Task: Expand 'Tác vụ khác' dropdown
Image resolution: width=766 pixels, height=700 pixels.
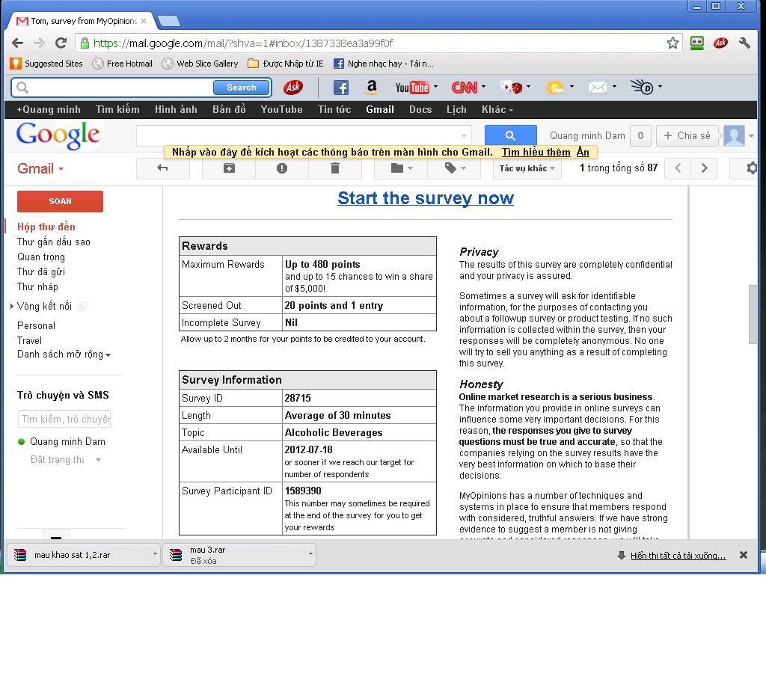Action: click(x=527, y=168)
